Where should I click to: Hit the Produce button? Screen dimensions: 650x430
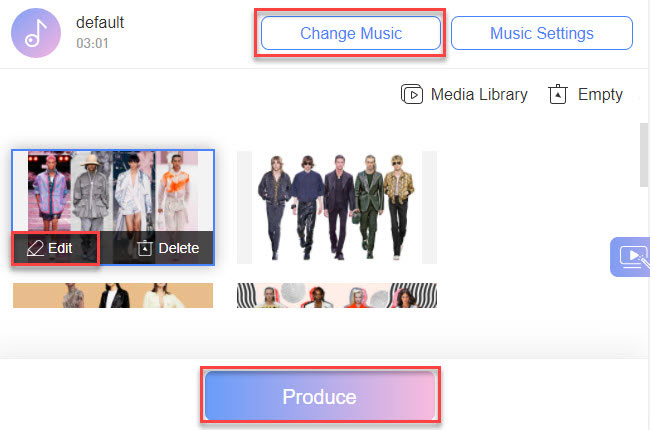(320, 397)
